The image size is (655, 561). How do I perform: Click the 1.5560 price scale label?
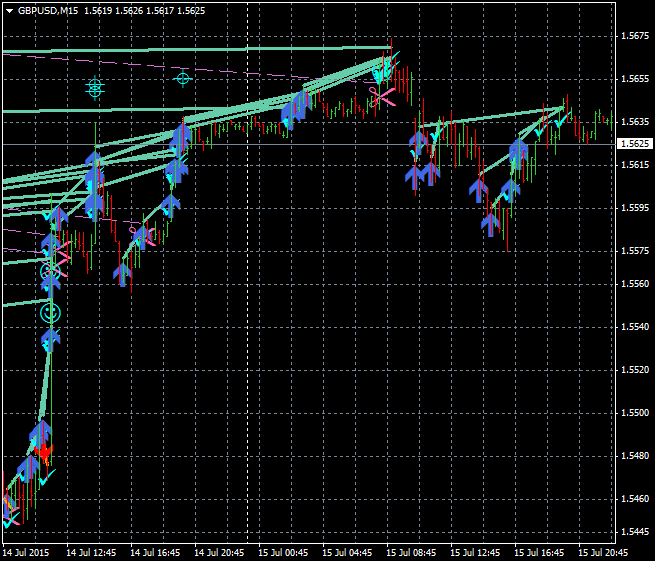pos(635,284)
